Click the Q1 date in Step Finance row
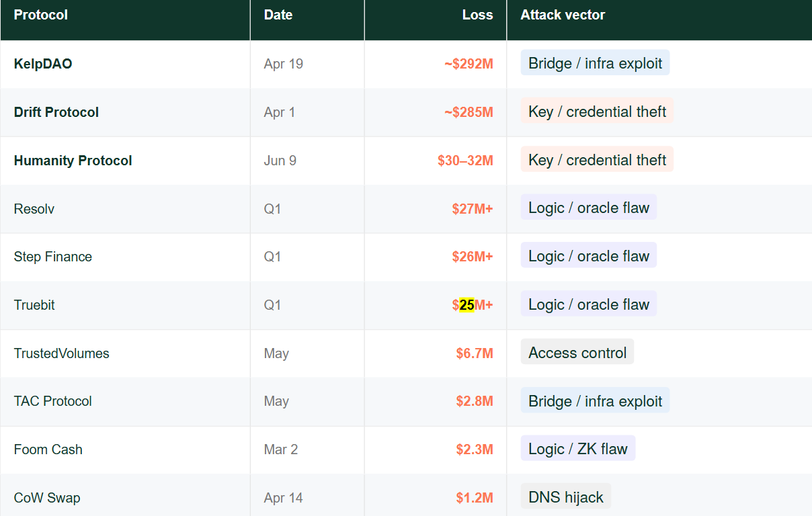The height and width of the screenshot is (516, 812). 272,257
